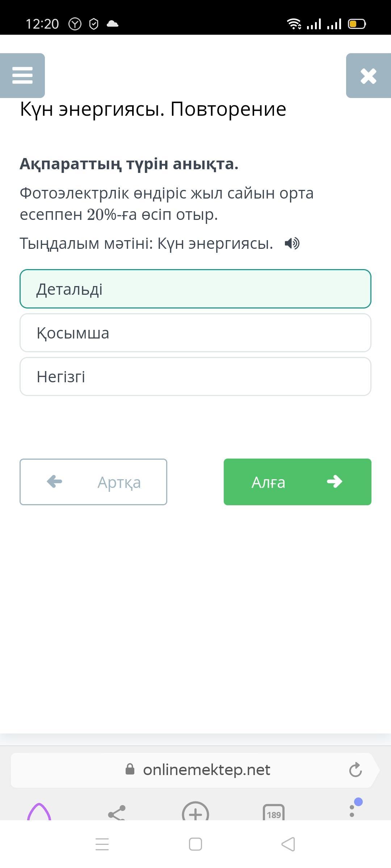Tap the Android home square button
391x868 pixels.
coord(195,844)
